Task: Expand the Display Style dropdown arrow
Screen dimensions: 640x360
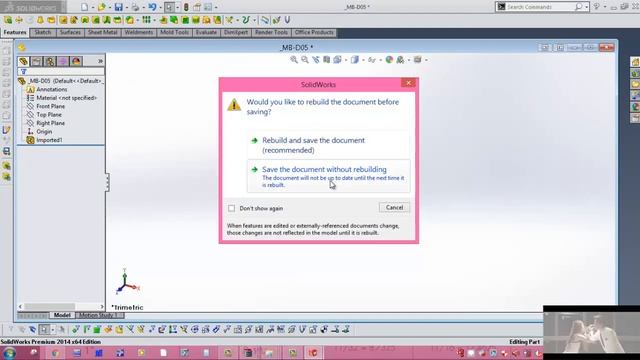Action: coord(363,60)
